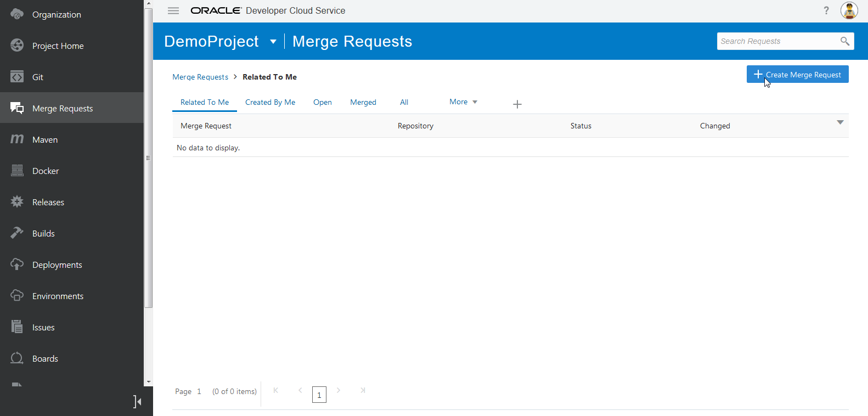Screen dimensions: 868x416
Task: Open the user avatar menu
Action: pyautogui.click(x=849, y=10)
